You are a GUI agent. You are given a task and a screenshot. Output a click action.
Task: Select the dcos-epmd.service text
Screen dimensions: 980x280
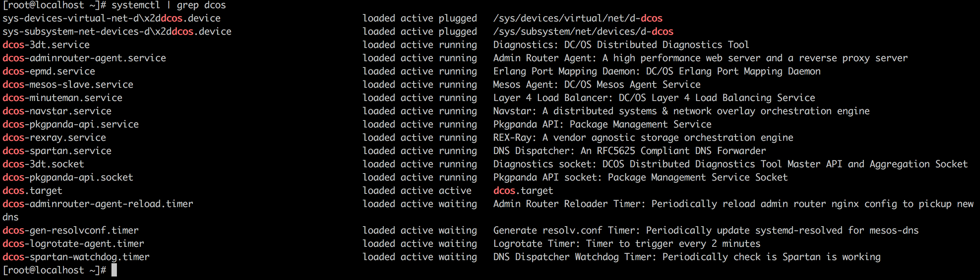coord(49,71)
